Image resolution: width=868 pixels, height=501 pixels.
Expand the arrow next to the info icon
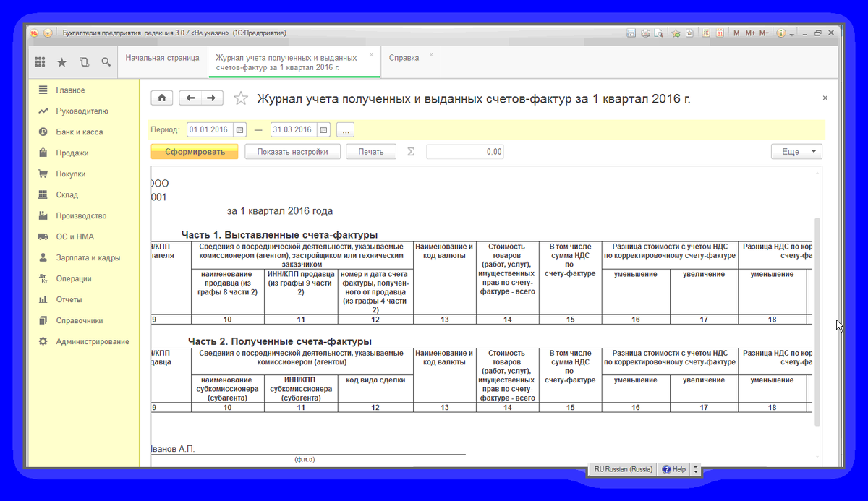coord(792,34)
